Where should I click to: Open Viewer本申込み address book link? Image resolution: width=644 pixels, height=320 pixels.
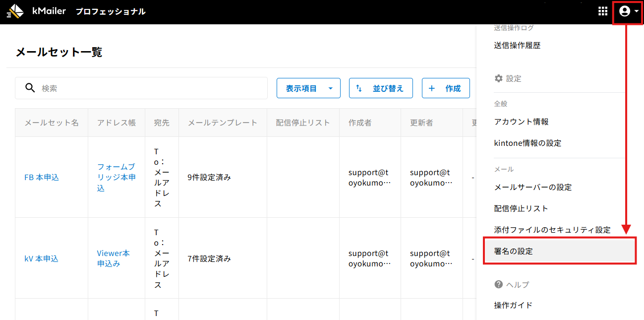114,258
